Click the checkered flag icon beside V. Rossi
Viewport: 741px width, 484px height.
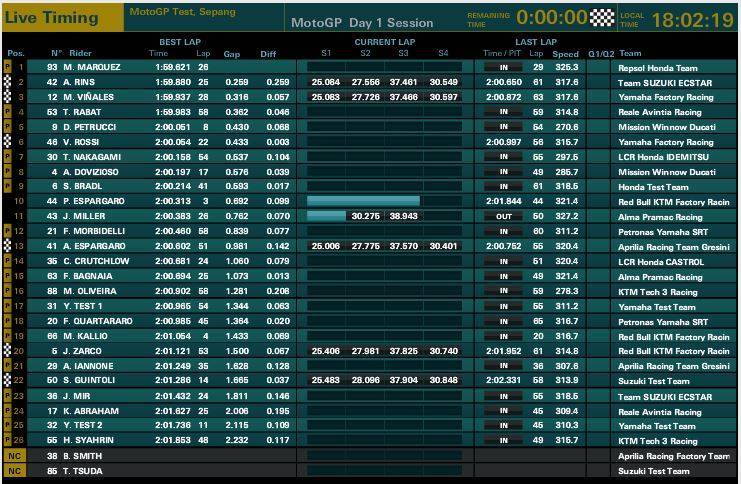coord(7,142)
